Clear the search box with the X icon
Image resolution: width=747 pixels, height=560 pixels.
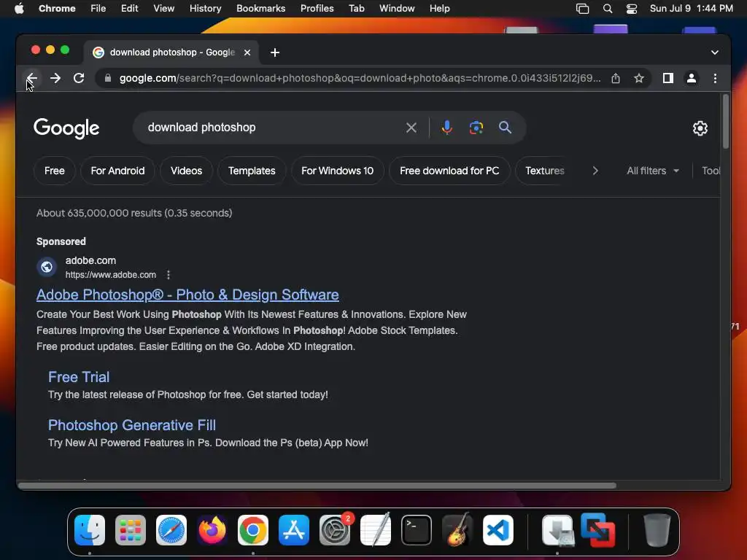[x=411, y=128]
